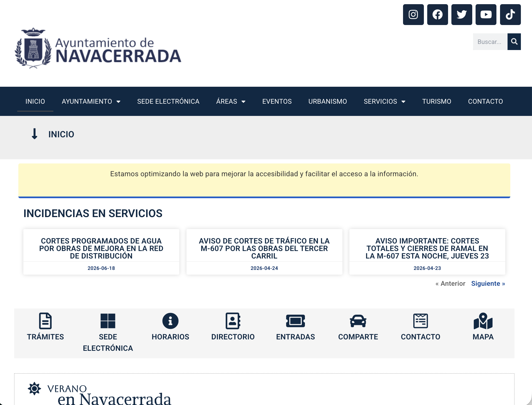The height and width of the screenshot is (405, 532).
Task: Open the Eventos menu item
Action: coord(277,101)
